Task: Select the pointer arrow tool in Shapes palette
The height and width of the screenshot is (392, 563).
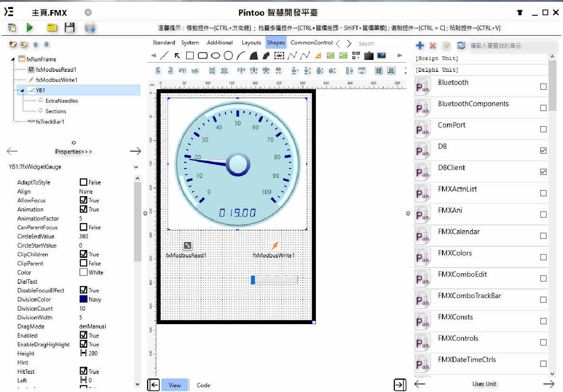Action: click(177, 55)
